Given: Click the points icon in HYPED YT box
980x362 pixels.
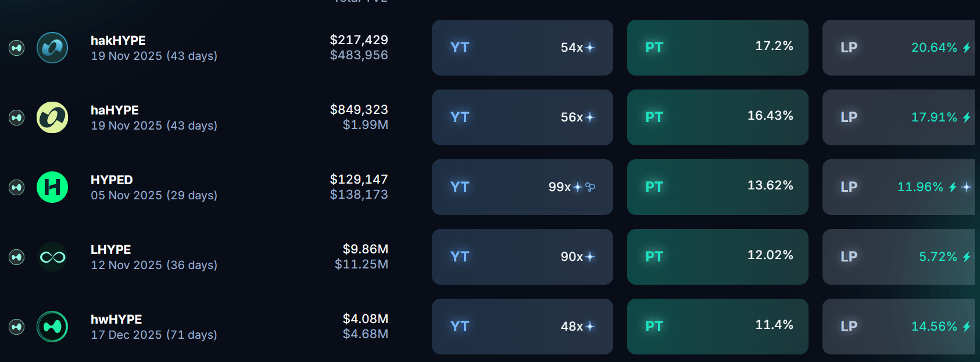Looking at the screenshot, I should [591, 187].
